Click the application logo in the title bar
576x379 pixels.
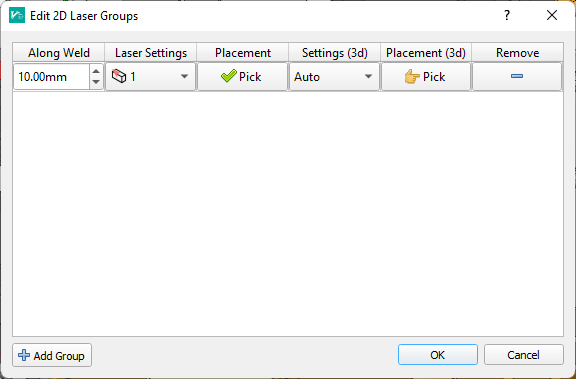[x=17, y=15]
